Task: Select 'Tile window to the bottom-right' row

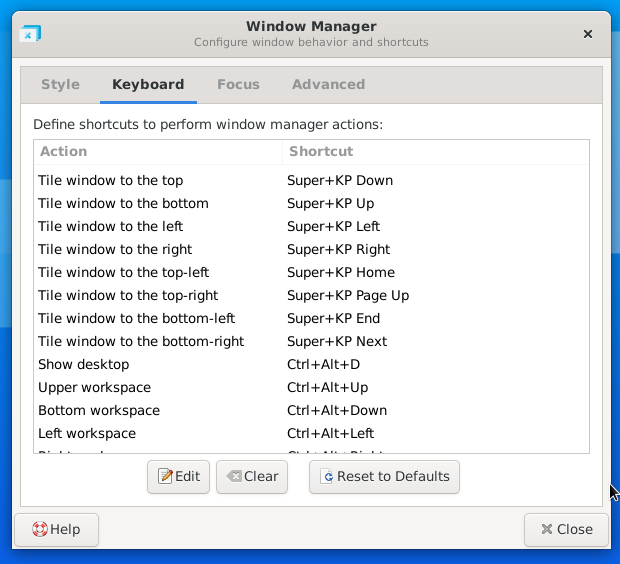Action: 312,341
